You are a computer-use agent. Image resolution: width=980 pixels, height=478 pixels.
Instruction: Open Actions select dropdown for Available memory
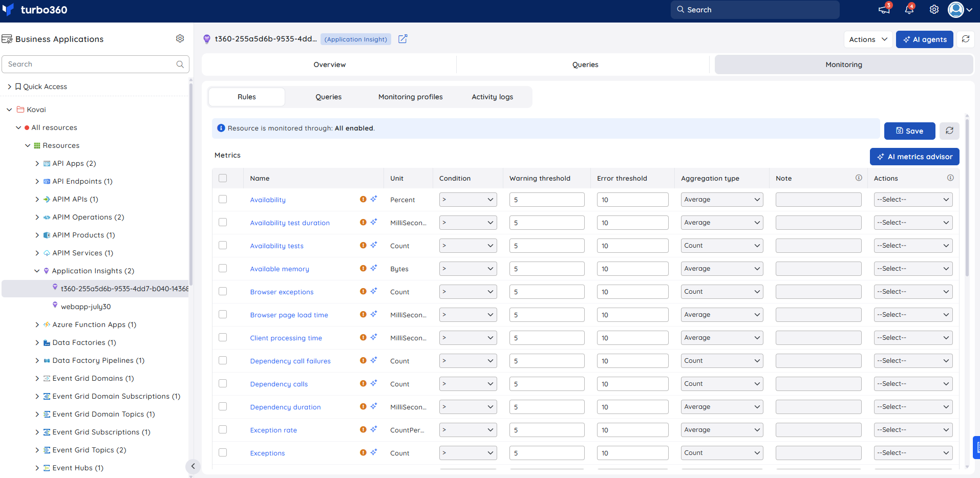(x=913, y=269)
